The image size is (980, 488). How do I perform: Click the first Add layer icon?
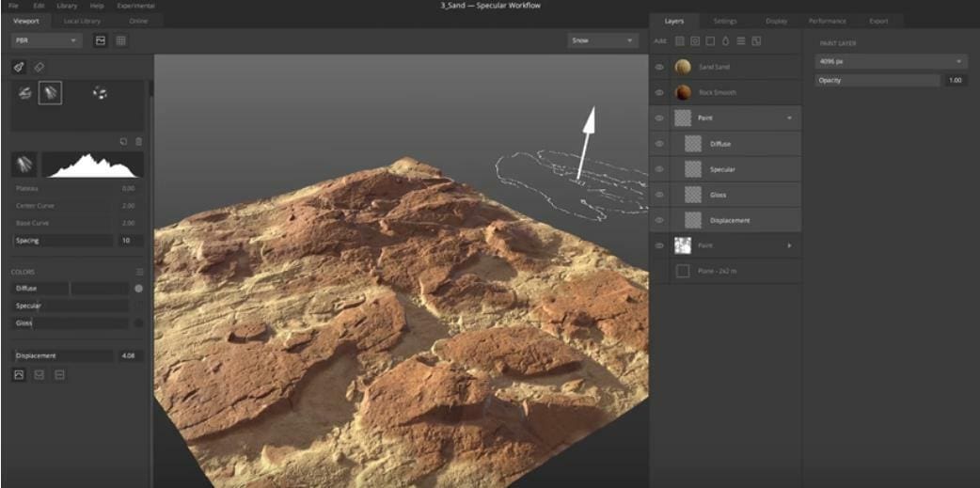click(680, 41)
